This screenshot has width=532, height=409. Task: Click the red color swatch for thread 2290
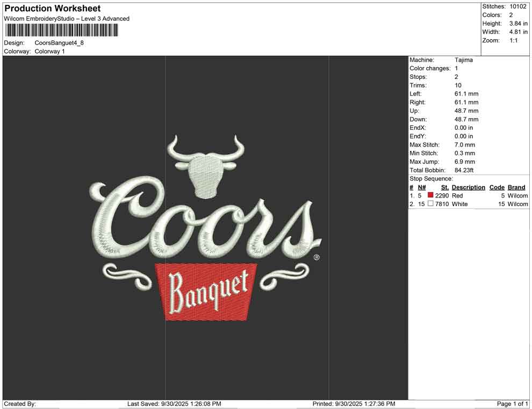coord(430,195)
